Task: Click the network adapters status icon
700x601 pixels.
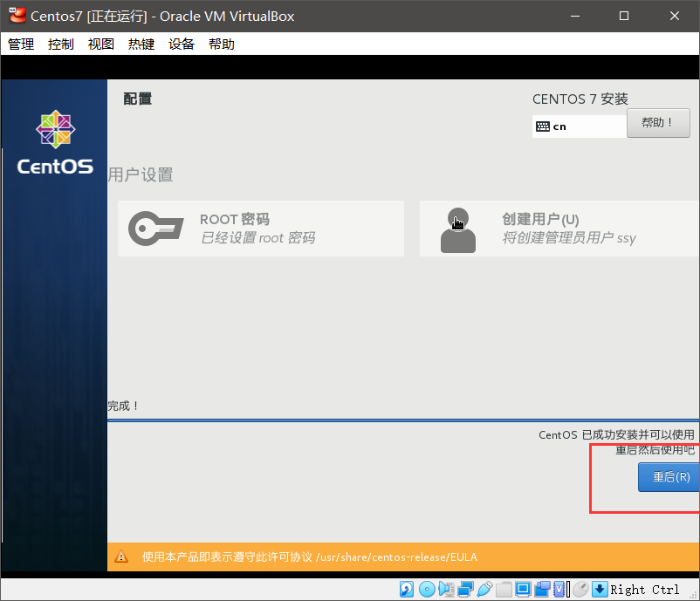Action: (465, 589)
